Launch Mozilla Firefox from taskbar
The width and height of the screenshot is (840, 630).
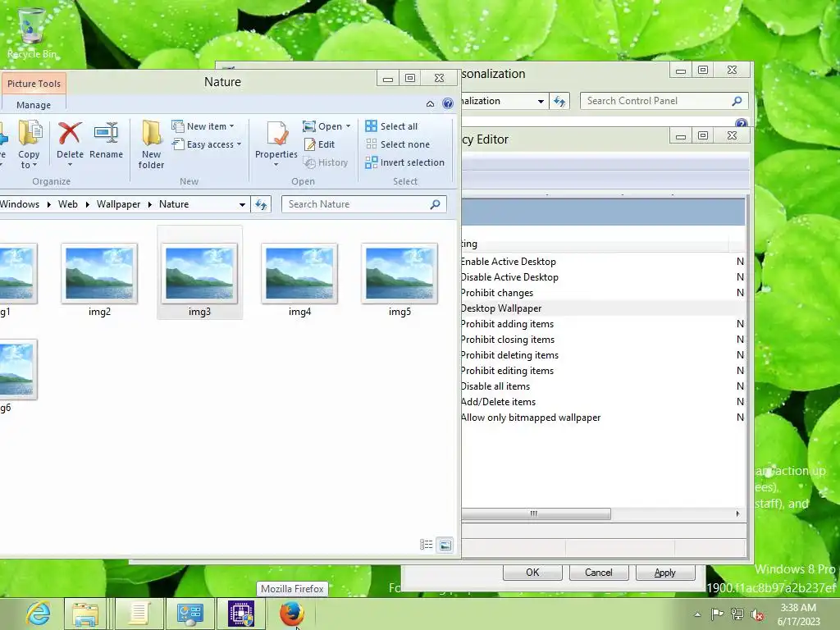coord(291,614)
